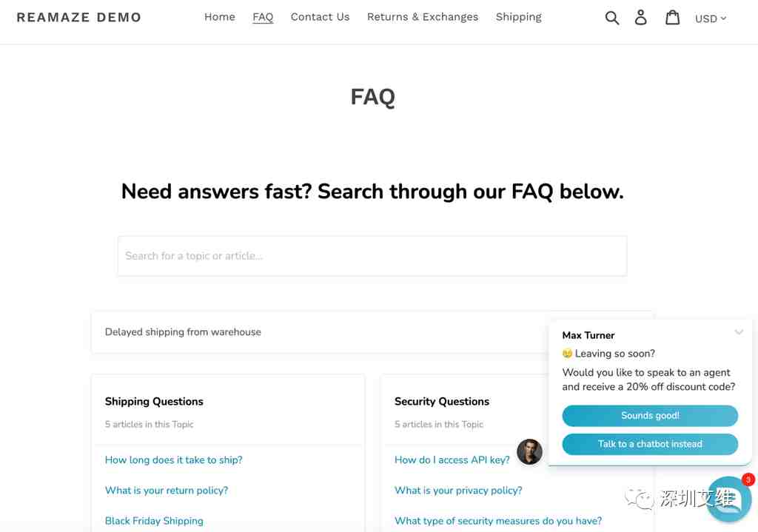Screen dimensions: 758x532
Task: Open the Black Friday Shipping article
Action: 154,521
